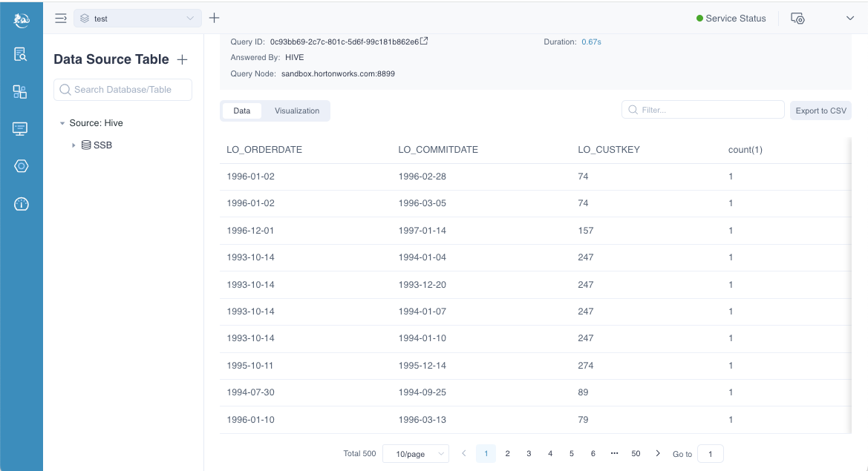
Task: Open the 10/page size dropdown
Action: (415, 453)
